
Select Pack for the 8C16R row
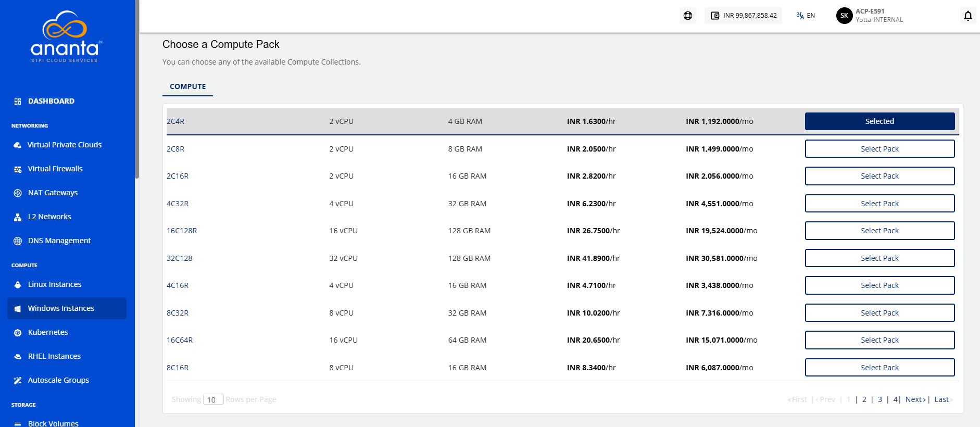coord(880,368)
